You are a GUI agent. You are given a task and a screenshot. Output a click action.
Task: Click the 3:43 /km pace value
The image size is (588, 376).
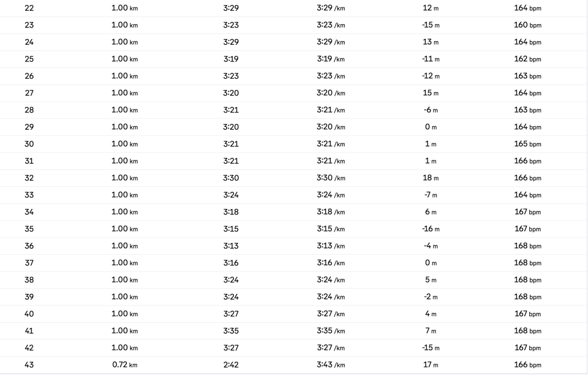pyautogui.click(x=330, y=365)
